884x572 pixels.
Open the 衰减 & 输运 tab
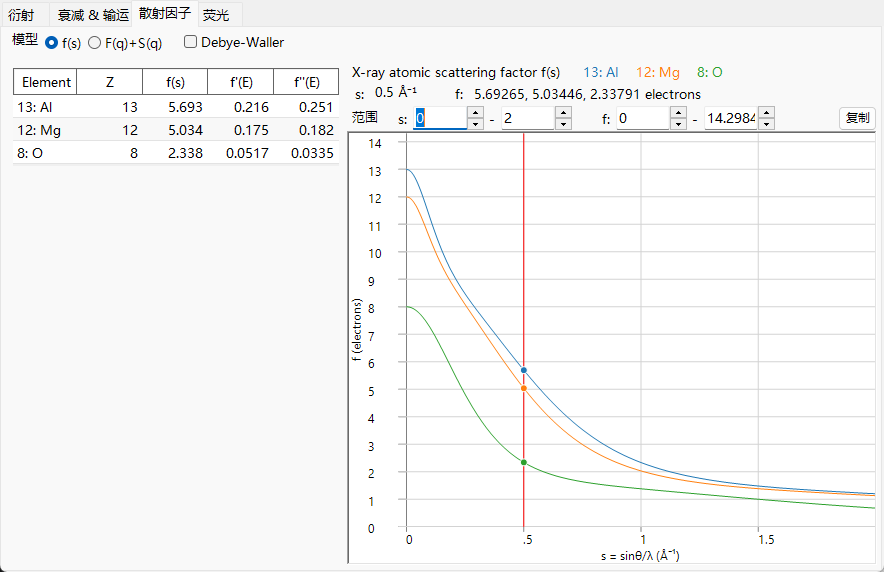(93, 15)
